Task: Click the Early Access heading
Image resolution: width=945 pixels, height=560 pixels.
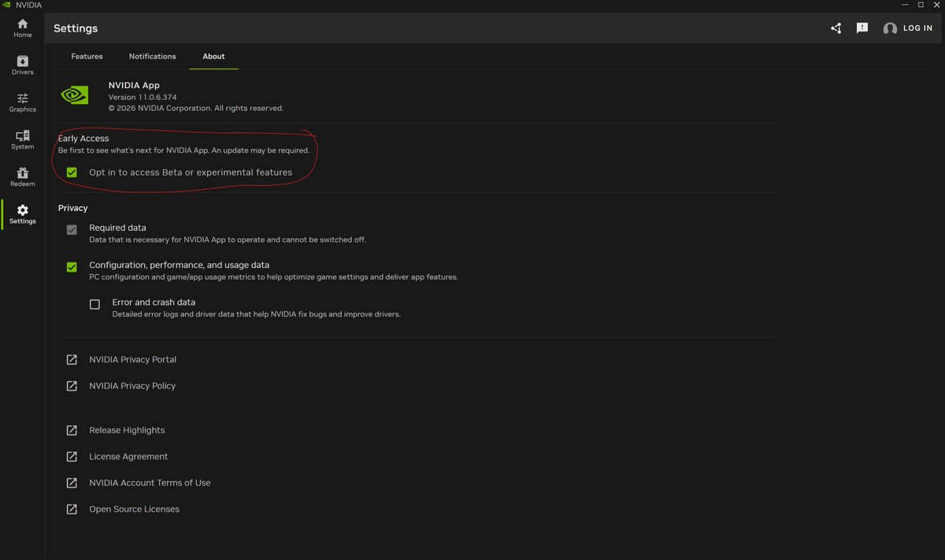Action: click(x=83, y=139)
